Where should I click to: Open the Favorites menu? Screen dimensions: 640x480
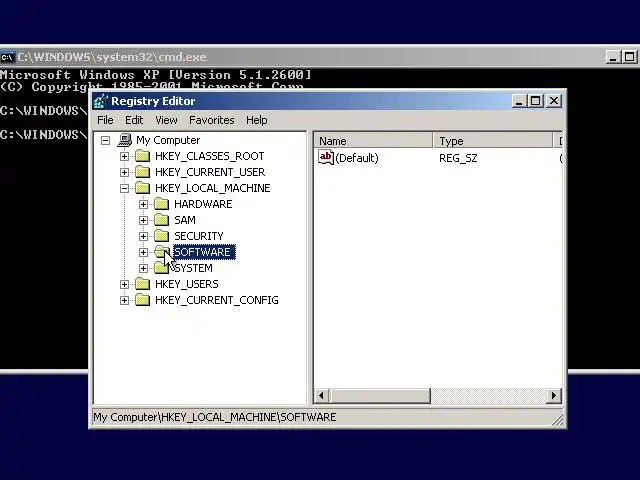point(211,120)
